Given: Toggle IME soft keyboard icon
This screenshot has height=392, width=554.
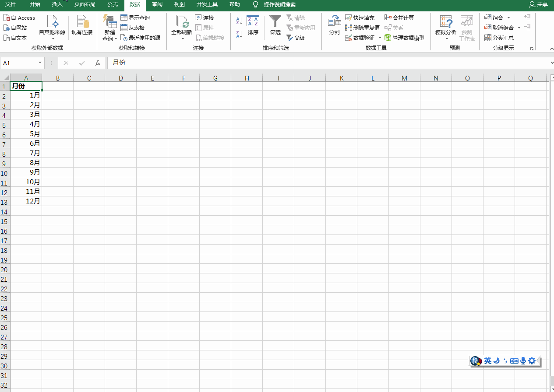Looking at the screenshot, I should [514, 361].
